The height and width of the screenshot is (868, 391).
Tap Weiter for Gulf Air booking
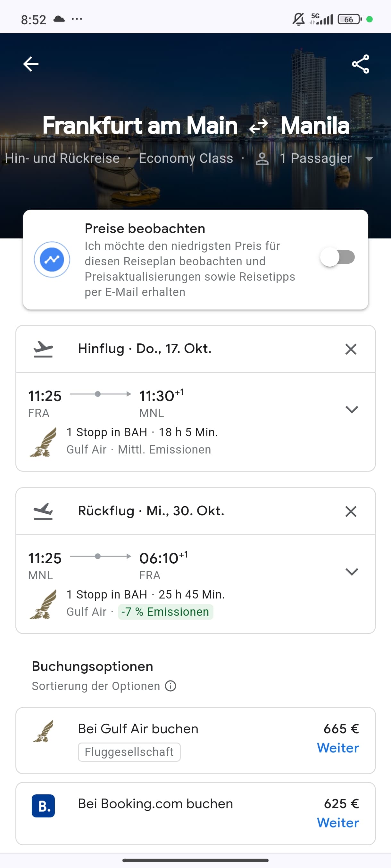338,748
